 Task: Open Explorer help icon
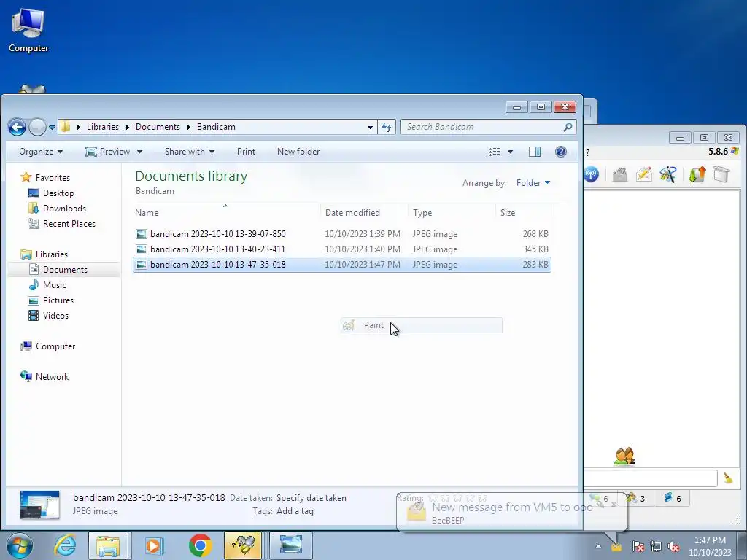pos(561,152)
